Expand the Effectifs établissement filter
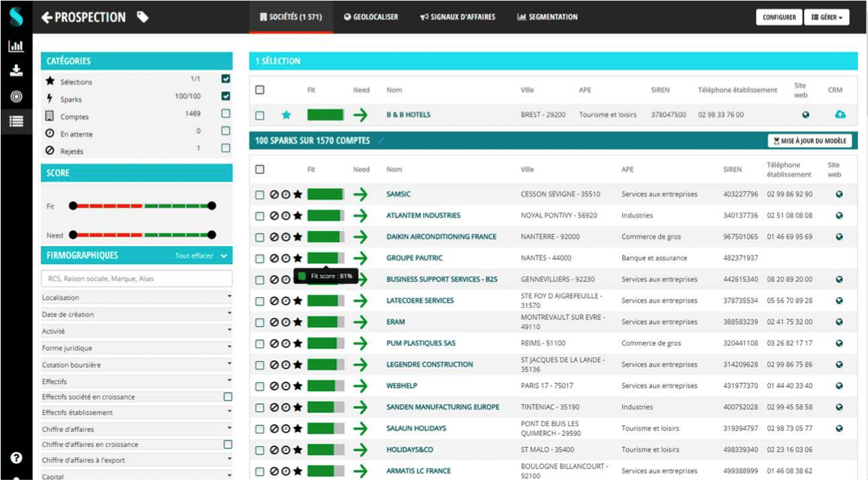Viewport: 868px width, 480px height. click(x=137, y=413)
